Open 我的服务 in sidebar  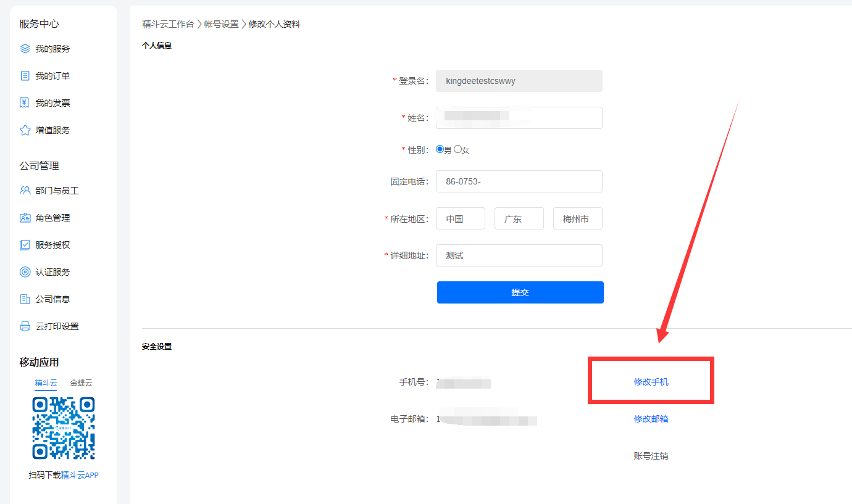[52, 49]
